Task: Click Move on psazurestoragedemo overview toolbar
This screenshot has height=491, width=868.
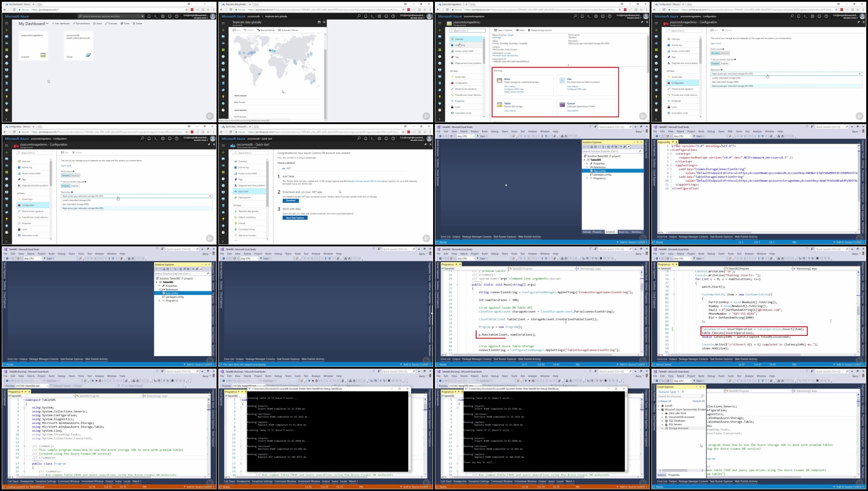Action: click(x=520, y=30)
